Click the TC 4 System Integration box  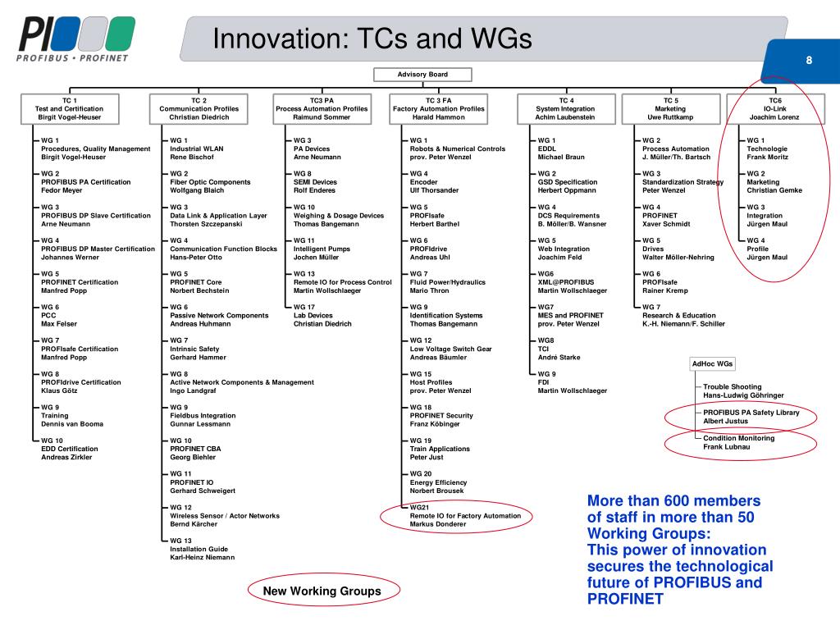(x=566, y=109)
